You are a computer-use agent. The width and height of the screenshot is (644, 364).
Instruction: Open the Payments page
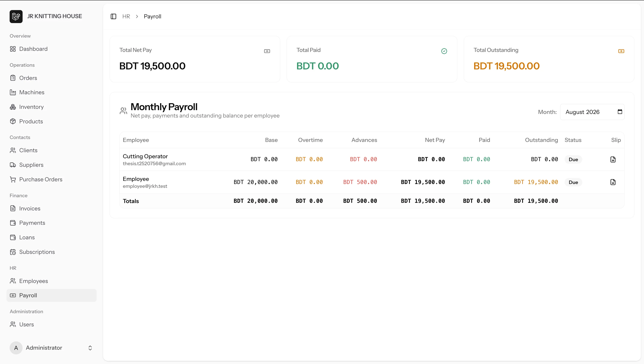[51, 223]
